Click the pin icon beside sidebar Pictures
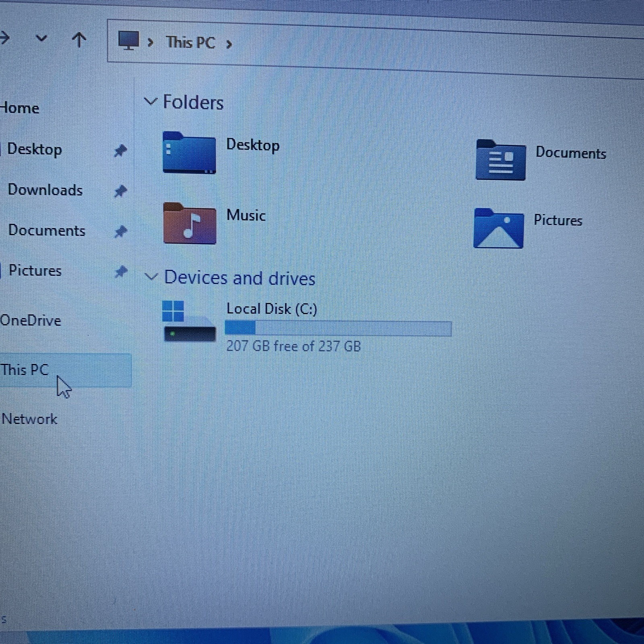 click(x=121, y=272)
